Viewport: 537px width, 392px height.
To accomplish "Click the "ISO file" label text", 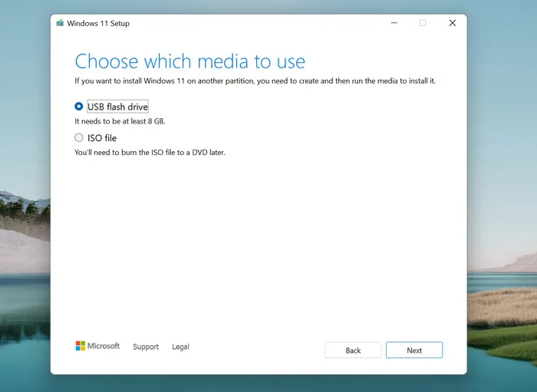I will [x=102, y=138].
